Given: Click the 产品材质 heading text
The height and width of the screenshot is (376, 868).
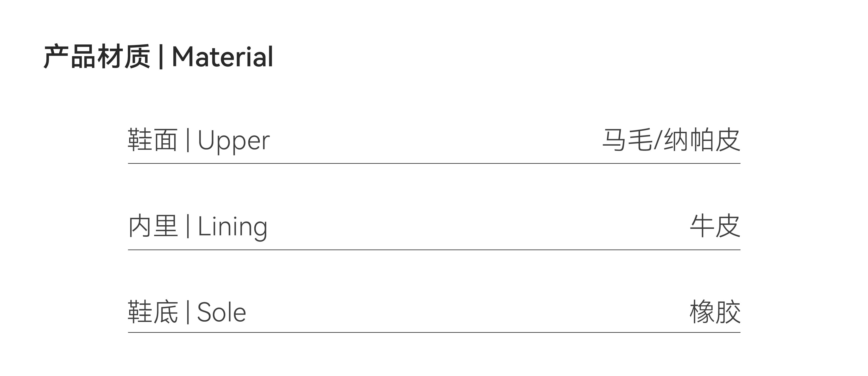Looking at the screenshot, I should pos(97,57).
